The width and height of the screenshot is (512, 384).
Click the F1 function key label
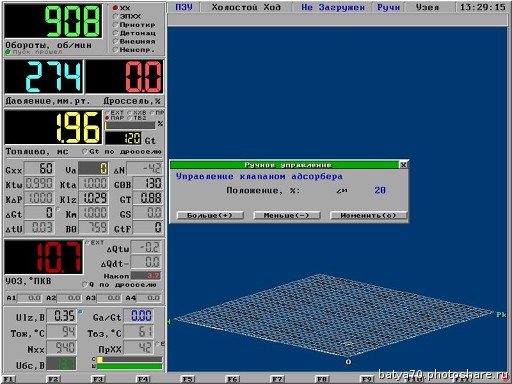click(8, 379)
